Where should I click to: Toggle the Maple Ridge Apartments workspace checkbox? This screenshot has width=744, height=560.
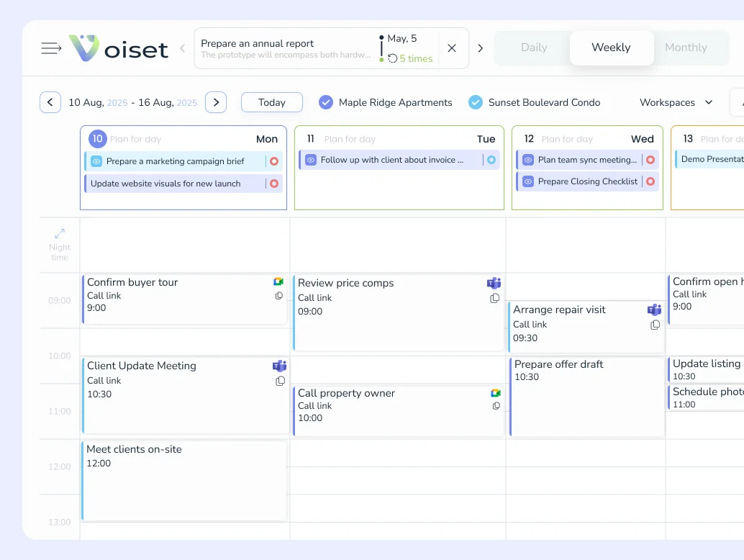325,102
